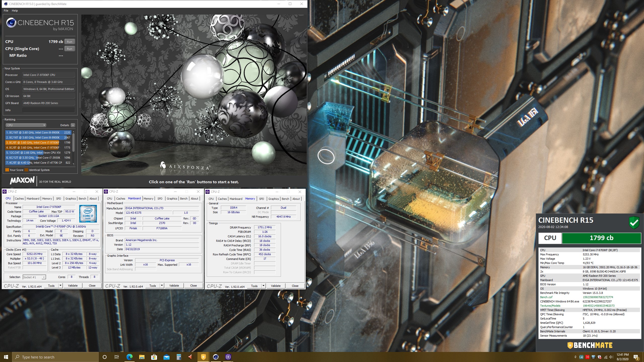
Task: Click the taskbar search box
Action: tap(55, 357)
